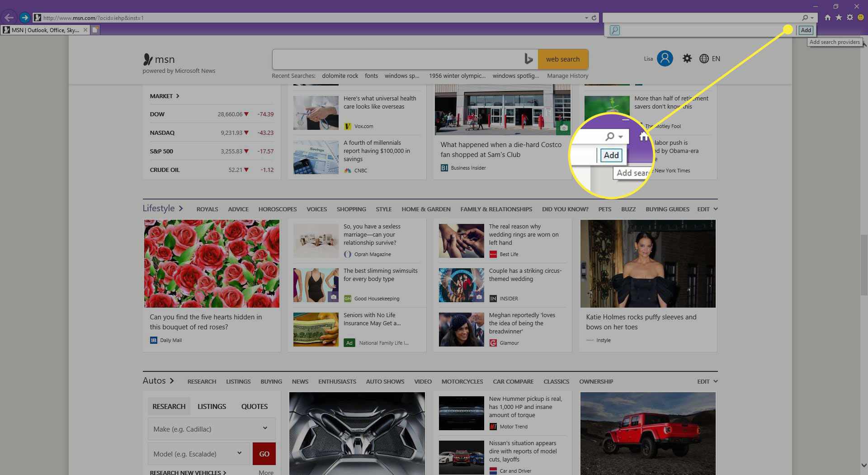The width and height of the screenshot is (868, 475).
Task: Click the browser Home icon
Action: pyautogui.click(x=827, y=17)
